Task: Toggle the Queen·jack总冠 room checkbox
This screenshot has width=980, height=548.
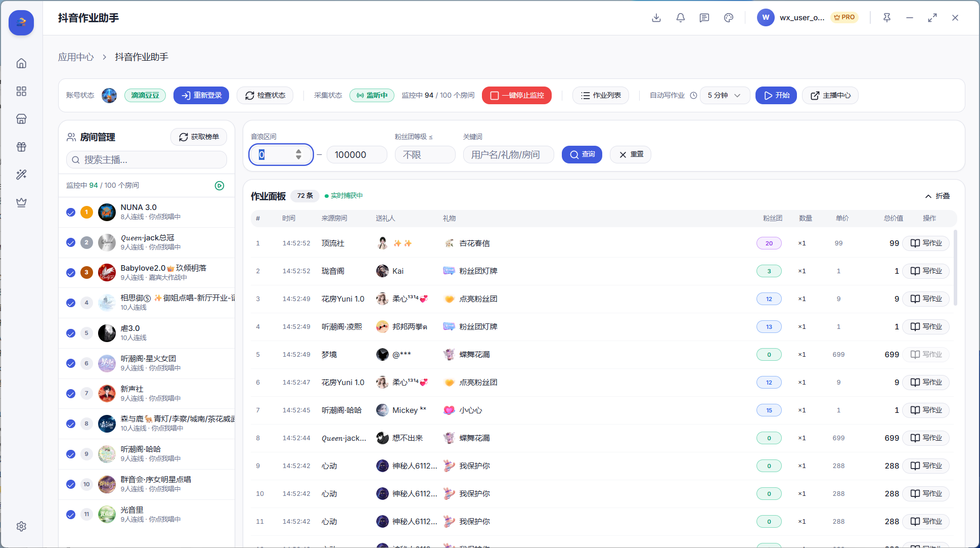Action: (70, 242)
